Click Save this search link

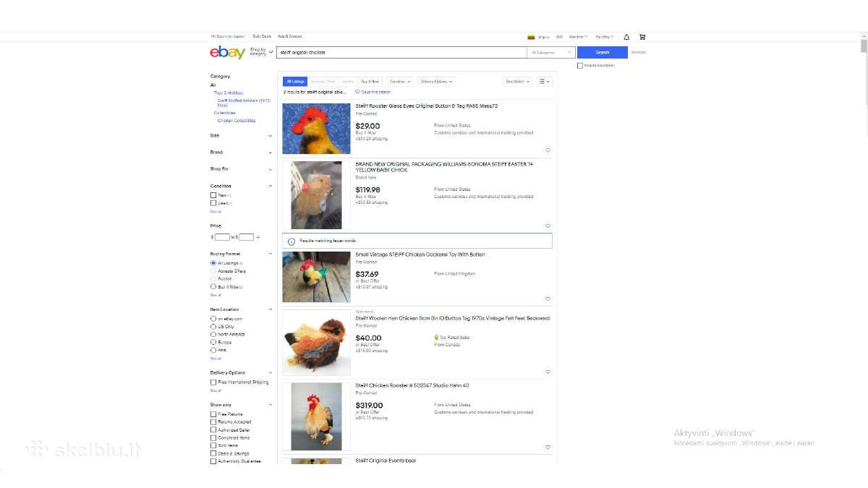click(x=375, y=92)
